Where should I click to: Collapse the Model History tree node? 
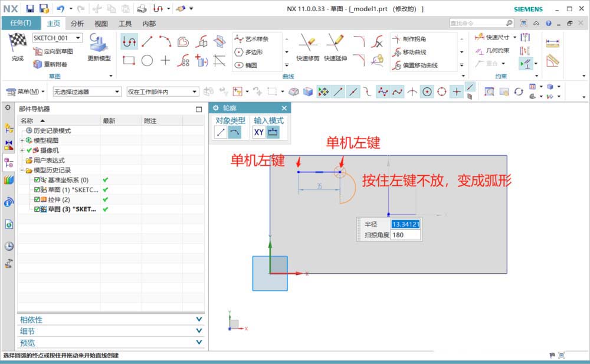22,170
